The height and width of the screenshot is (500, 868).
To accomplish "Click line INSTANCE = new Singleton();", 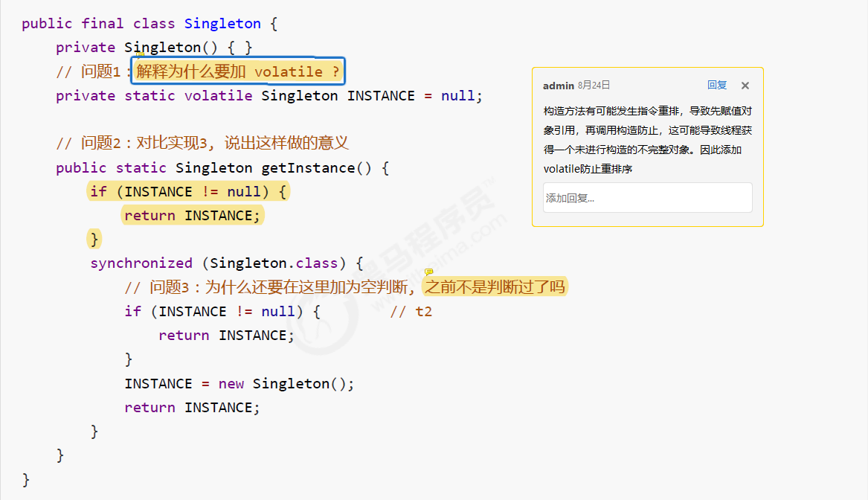I will tap(239, 384).
